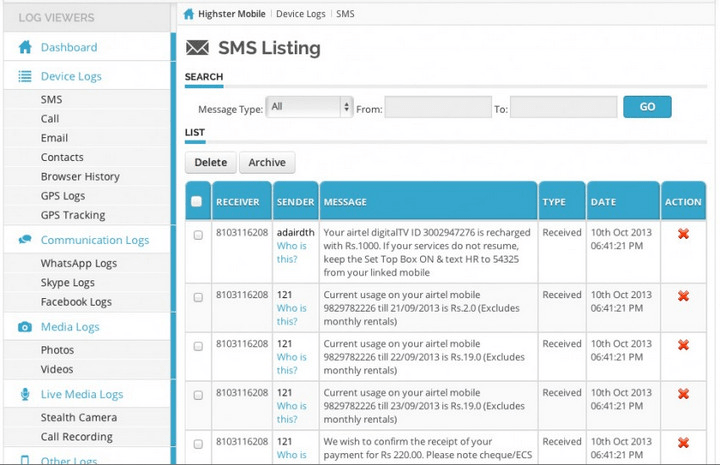Viewport: 720px width, 465px height.
Task: Select Contacts under Device Logs
Action: pos(62,157)
